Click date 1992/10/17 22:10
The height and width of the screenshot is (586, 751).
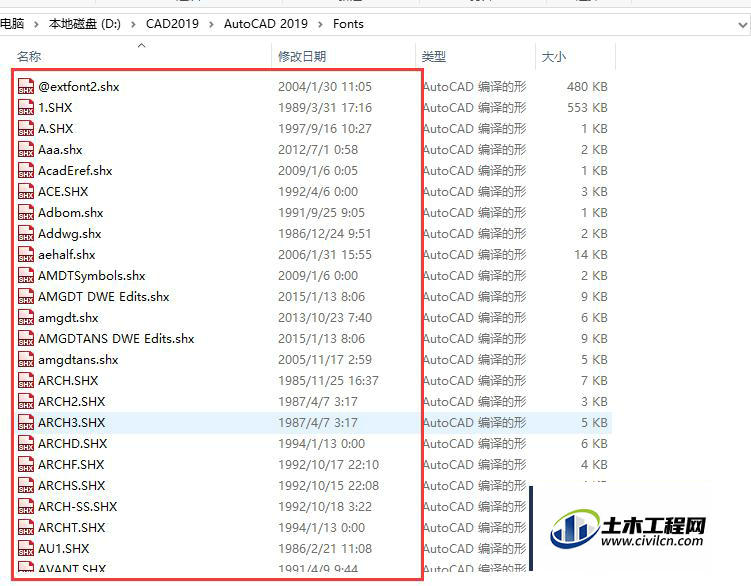coord(328,465)
